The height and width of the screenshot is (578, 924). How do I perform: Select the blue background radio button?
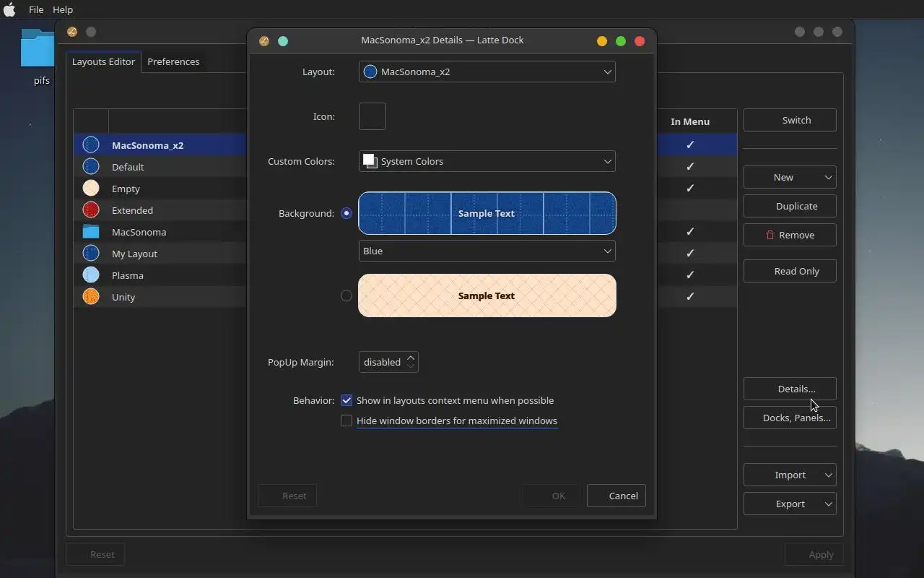click(346, 213)
